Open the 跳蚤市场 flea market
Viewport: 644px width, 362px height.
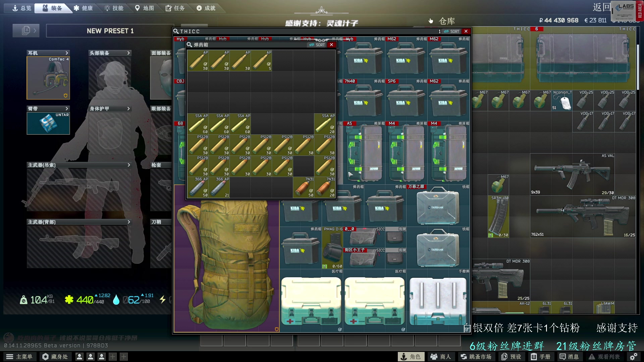[x=476, y=357]
